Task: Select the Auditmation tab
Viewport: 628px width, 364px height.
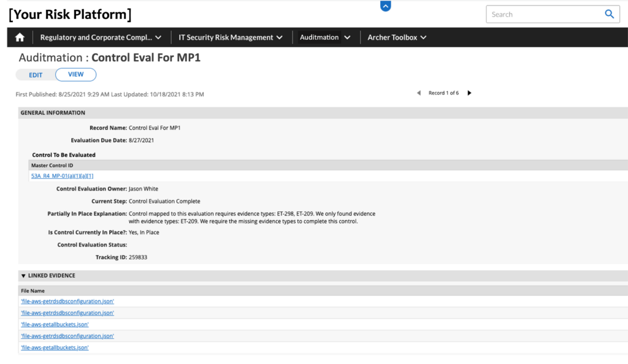Action: click(319, 37)
